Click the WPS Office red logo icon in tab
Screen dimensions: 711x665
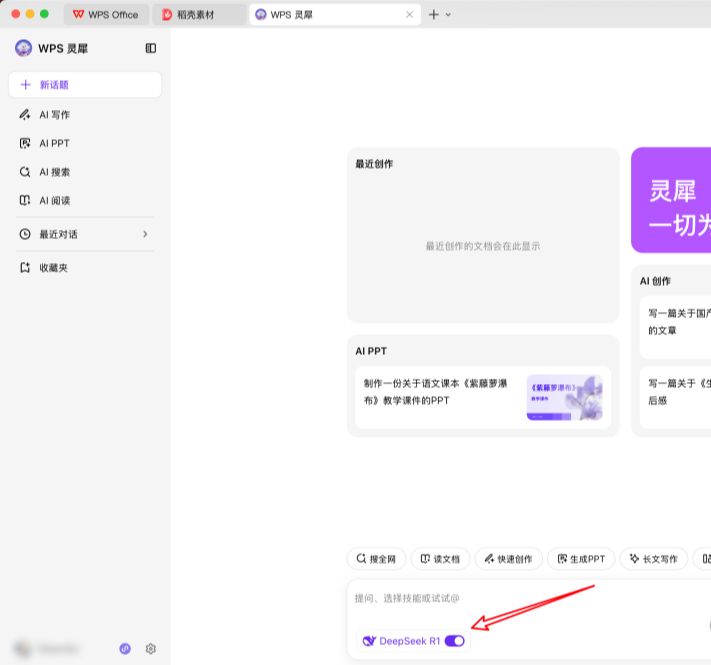[x=78, y=15]
